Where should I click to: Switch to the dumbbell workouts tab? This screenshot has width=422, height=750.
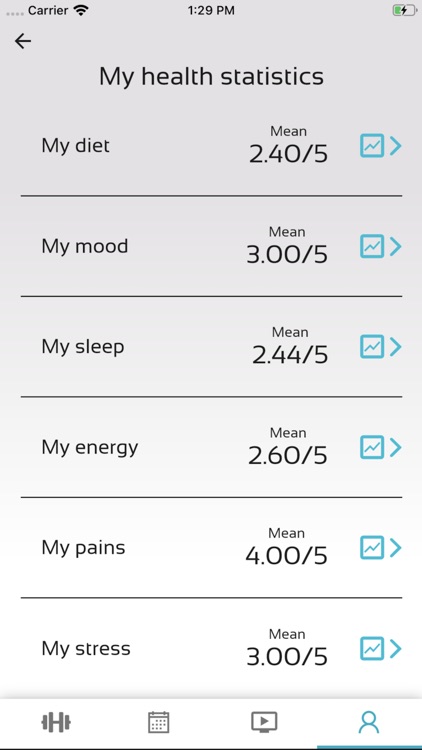coord(56,722)
